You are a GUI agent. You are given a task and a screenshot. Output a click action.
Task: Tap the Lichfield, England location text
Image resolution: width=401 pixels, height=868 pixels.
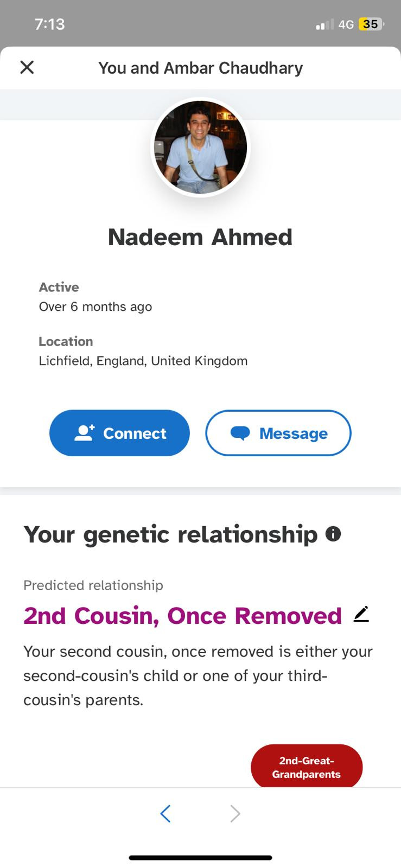(143, 361)
